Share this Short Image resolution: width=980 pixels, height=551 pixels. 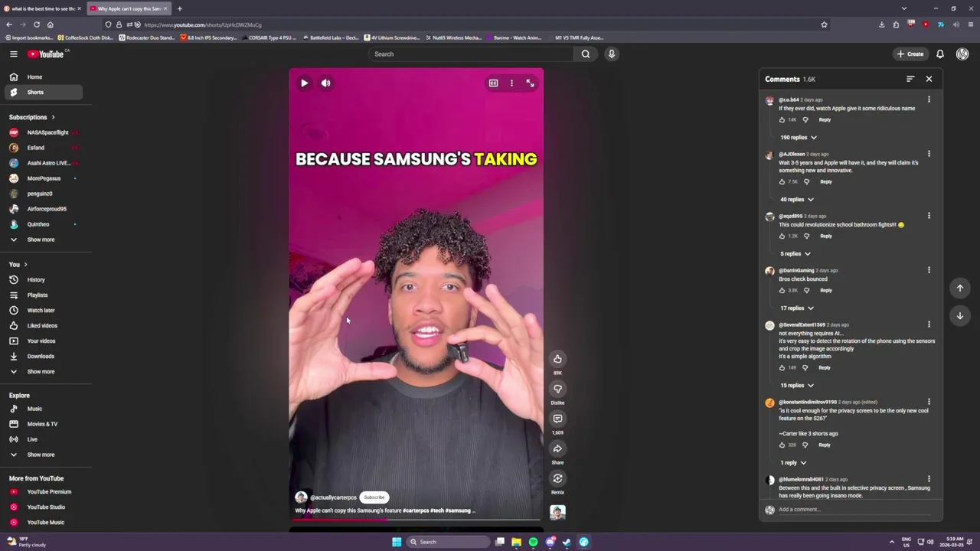(x=557, y=448)
